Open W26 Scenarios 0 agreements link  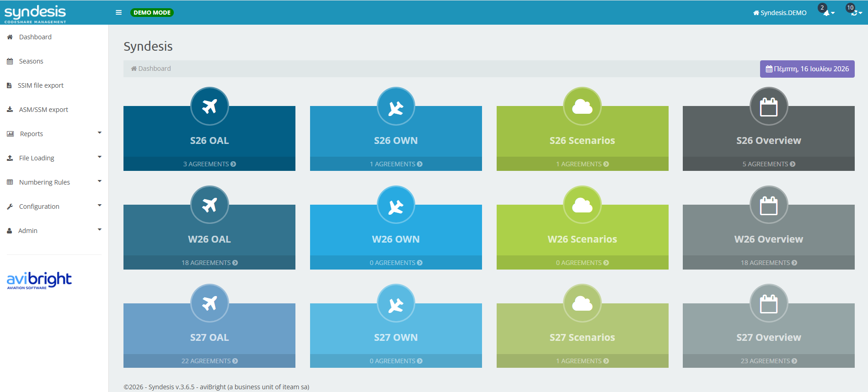(583, 263)
